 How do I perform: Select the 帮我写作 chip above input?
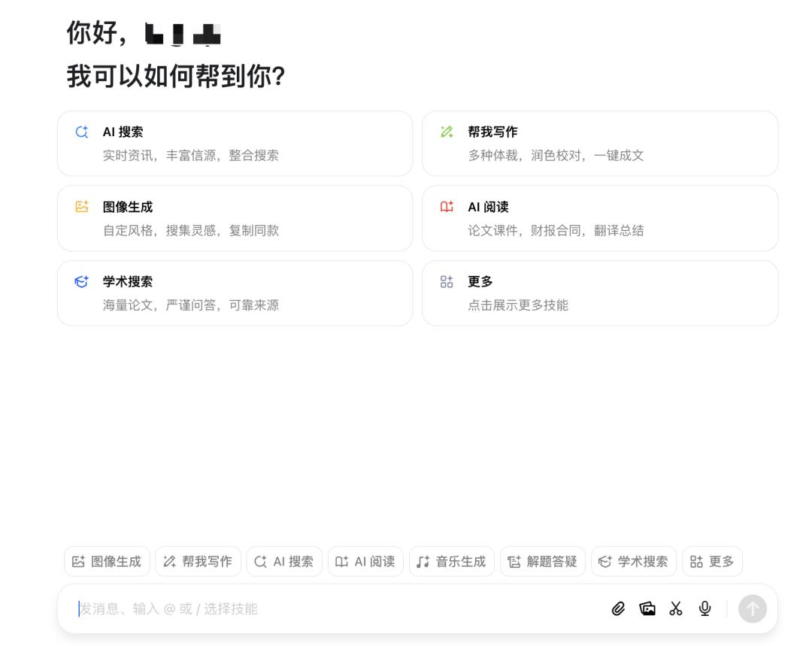coord(198,562)
